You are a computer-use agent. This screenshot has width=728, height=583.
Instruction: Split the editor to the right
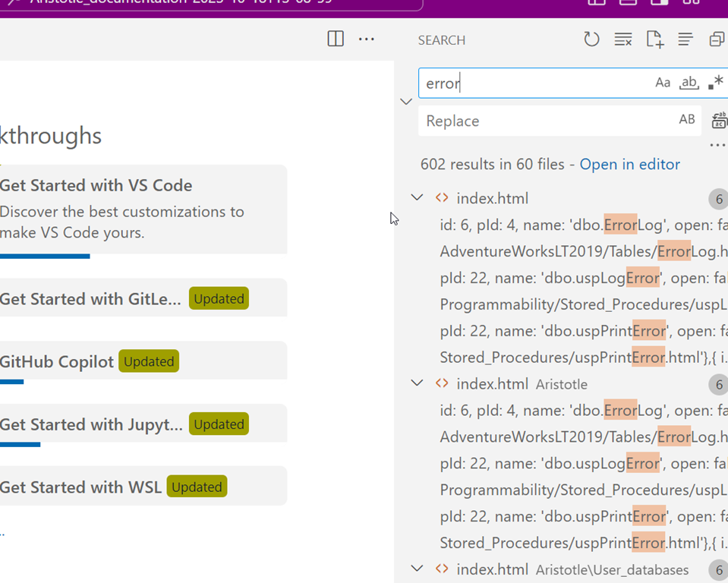point(336,39)
